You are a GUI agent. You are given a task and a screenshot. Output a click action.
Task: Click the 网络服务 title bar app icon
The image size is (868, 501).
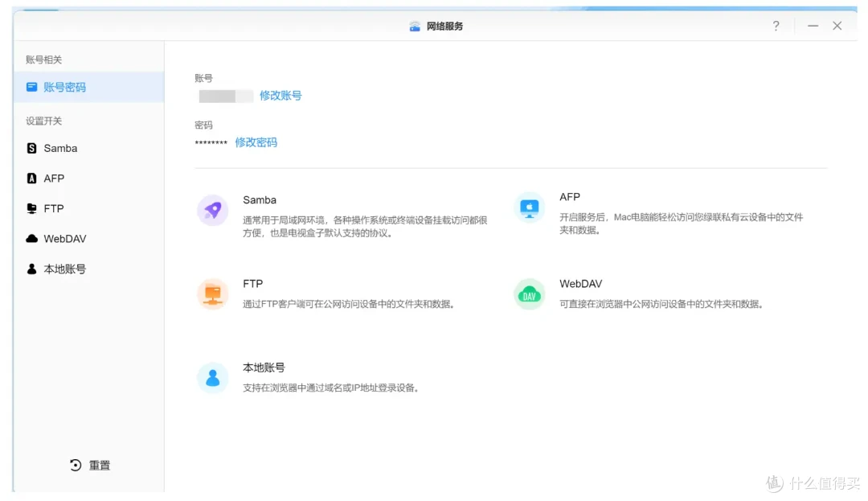tap(415, 26)
